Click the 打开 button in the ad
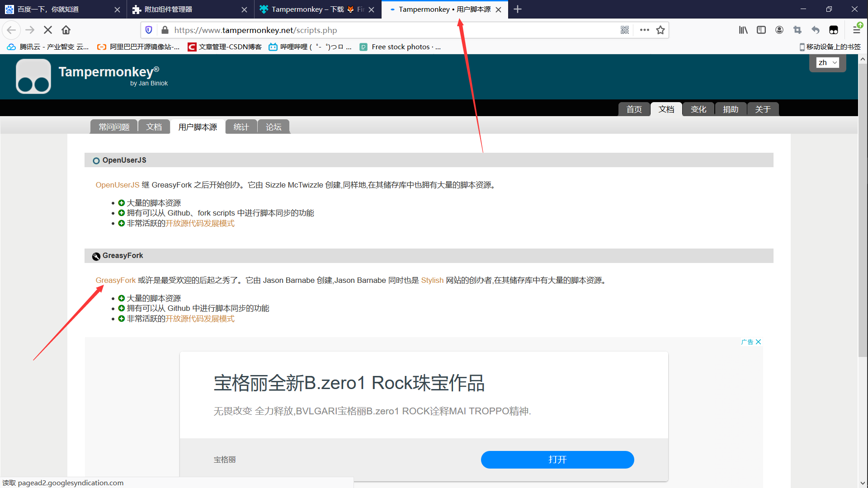This screenshot has height=488, width=868. point(557,460)
